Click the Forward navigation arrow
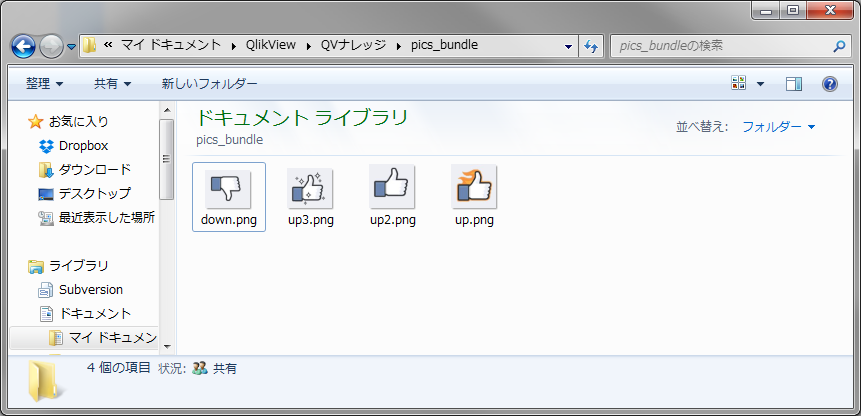The height and width of the screenshot is (418, 863). pyautogui.click(x=51, y=47)
